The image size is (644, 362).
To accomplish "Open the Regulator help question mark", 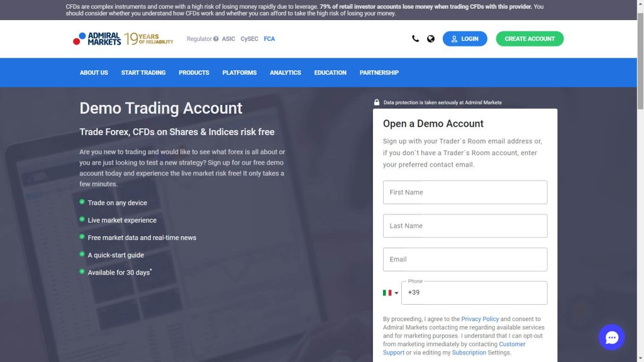I will pos(216,39).
